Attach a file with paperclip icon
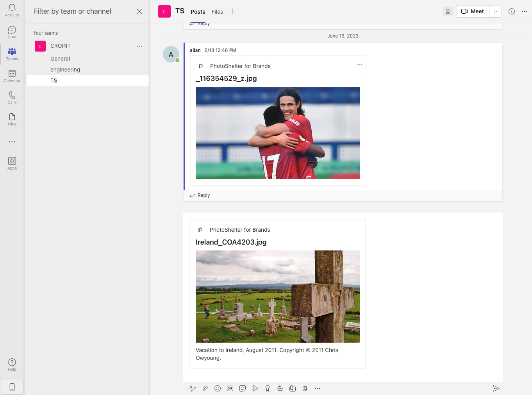Viewport: 532px width, 395px height. pyautogui.click(x=205, y=388)
